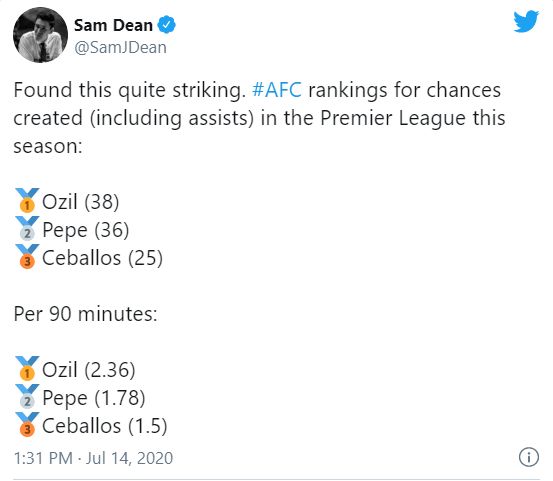Click the gold medal beside Ozil (38)
553x481 pixels.
(x=27, y=200)
